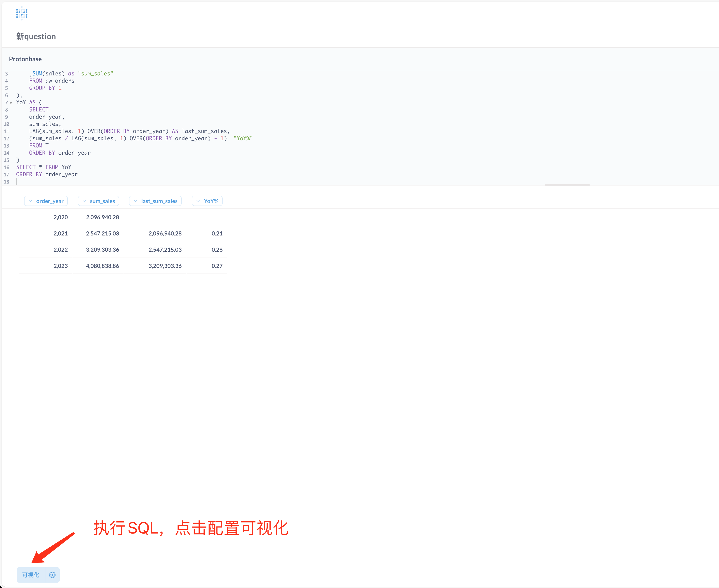Collapse the code fold arrow on line 7

click(11, 103)
